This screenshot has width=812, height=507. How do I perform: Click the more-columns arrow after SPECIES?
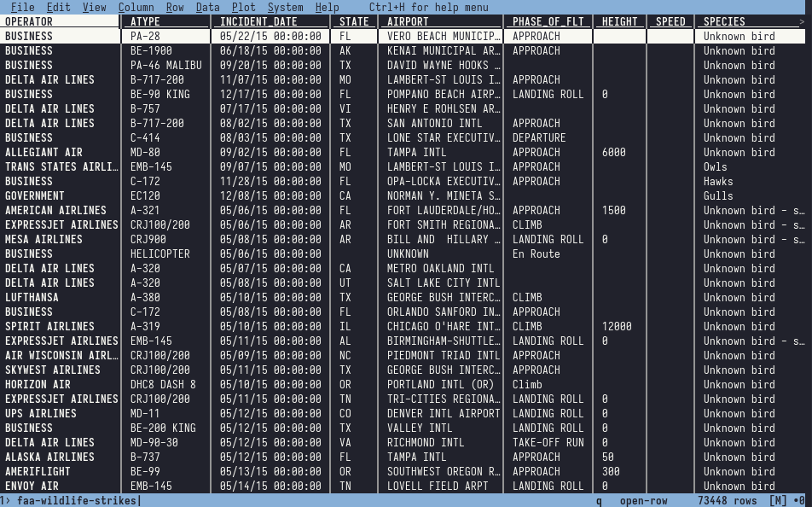coord(802,22)
